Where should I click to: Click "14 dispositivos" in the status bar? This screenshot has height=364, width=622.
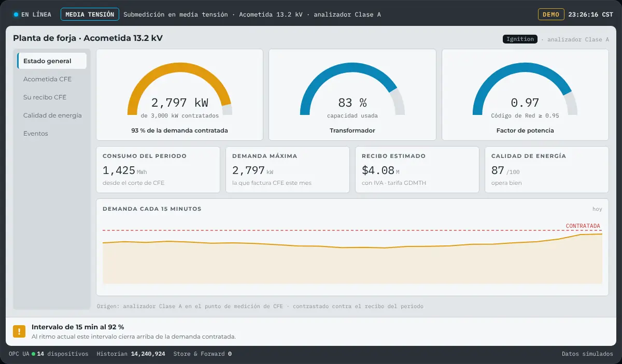tap(63, 354)
